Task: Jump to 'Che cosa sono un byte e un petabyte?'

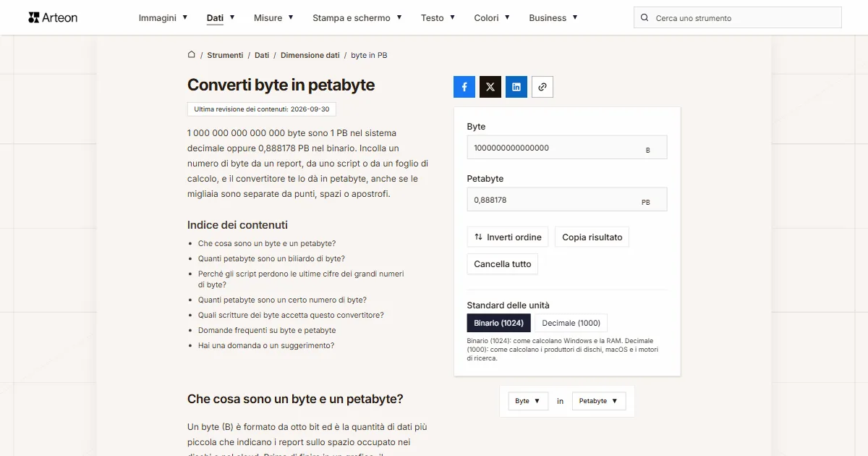Action: tap(267, 243)
